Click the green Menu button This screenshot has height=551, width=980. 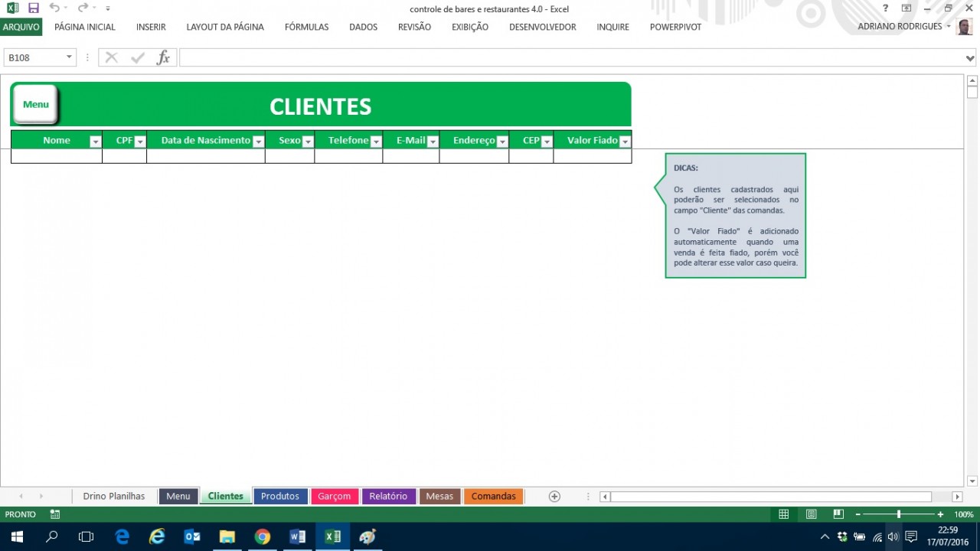[35, 104]
